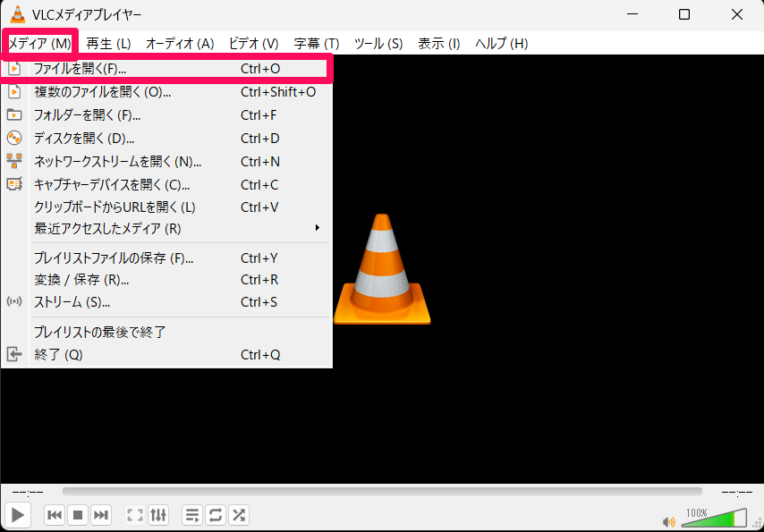Viewport: 764px width, 532px height.
Task: Maximize the VLC window
Action: click(x=684, y=14)
